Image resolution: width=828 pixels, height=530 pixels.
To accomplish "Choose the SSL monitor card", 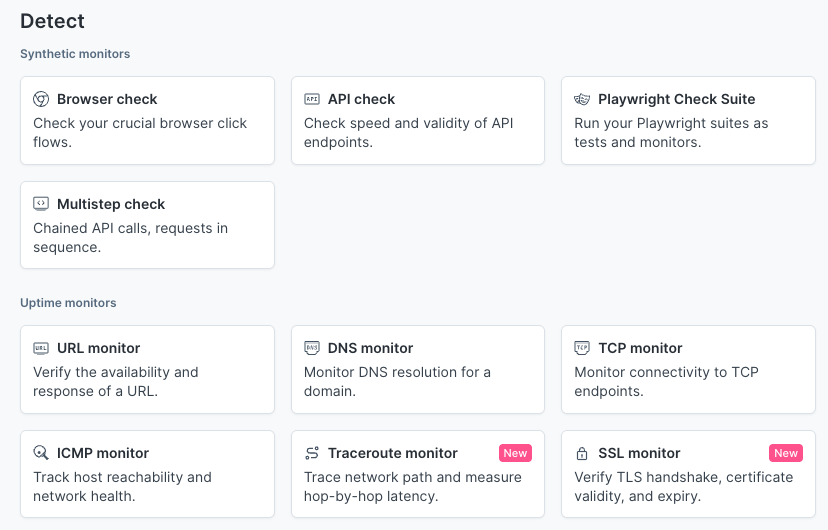I will pos(689,474).
